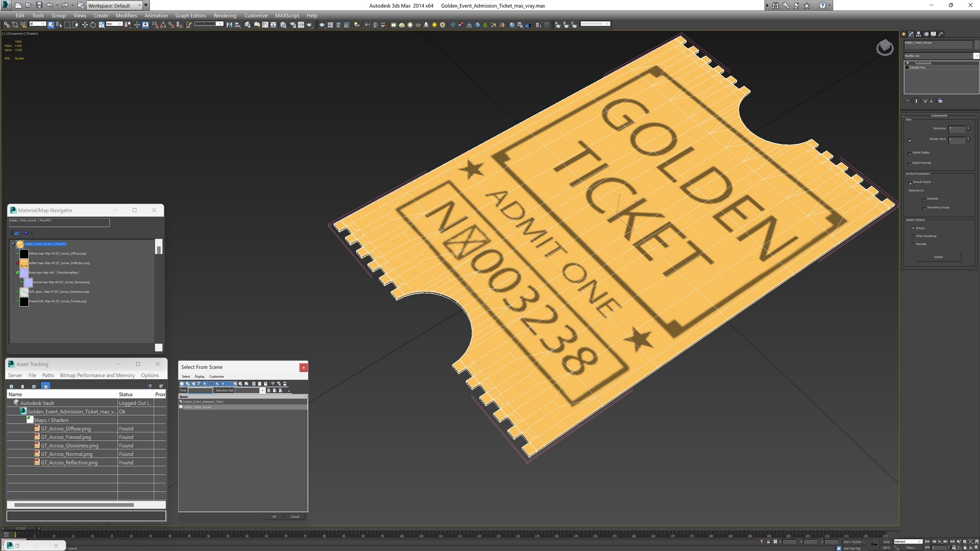Image resolution: width=980 pixels, height=551 pixels.
Task: Click the Redo arrow icon
Action: (65, 5)
